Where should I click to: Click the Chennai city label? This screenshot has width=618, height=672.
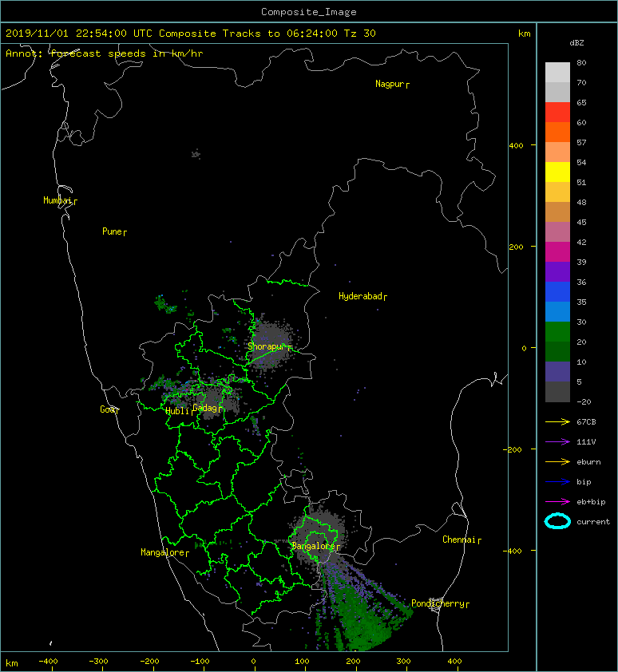pyautogui.click(x=462, y=540)
